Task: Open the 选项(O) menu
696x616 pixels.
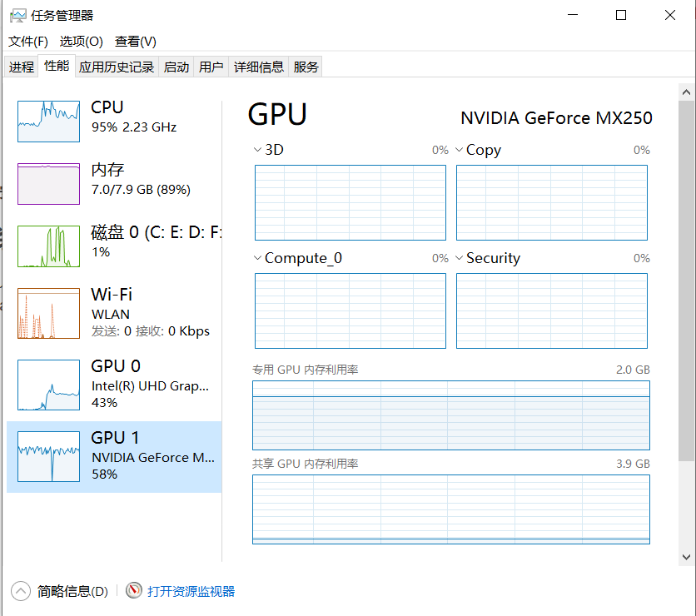Action: click(x=82, y=42)
